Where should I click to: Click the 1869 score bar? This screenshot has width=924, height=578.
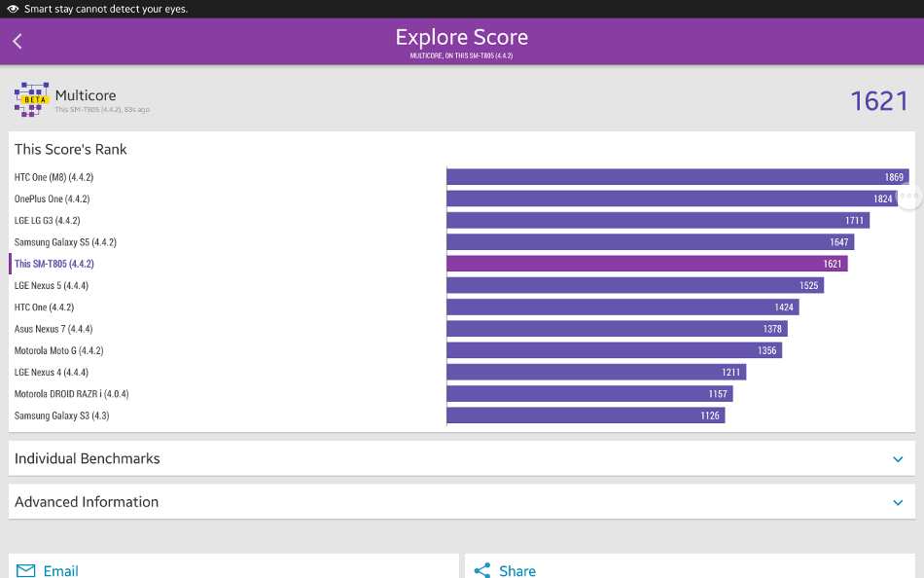(678, 177)
